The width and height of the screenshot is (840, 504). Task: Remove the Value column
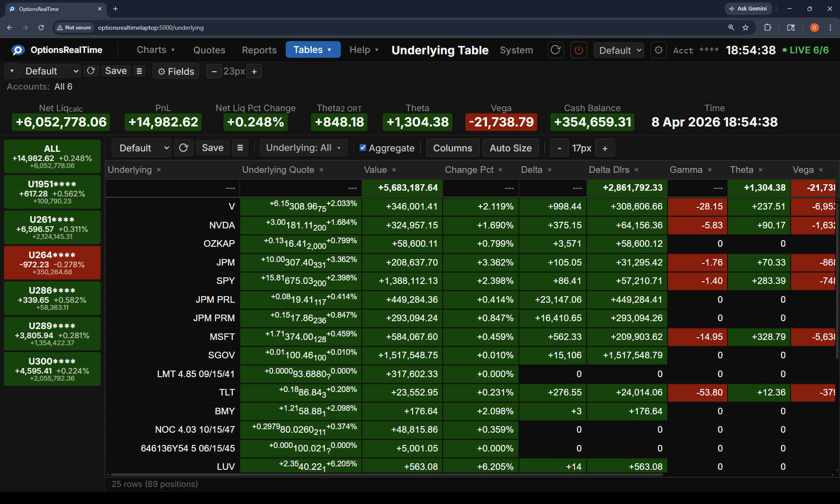click(394, 170)
